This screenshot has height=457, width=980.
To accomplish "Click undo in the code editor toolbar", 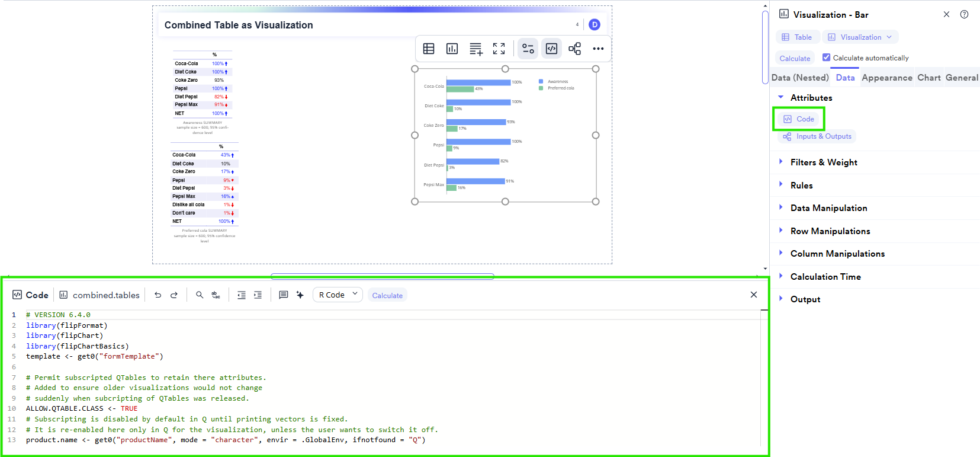I will pyautogui.click(x=158, y=295).
